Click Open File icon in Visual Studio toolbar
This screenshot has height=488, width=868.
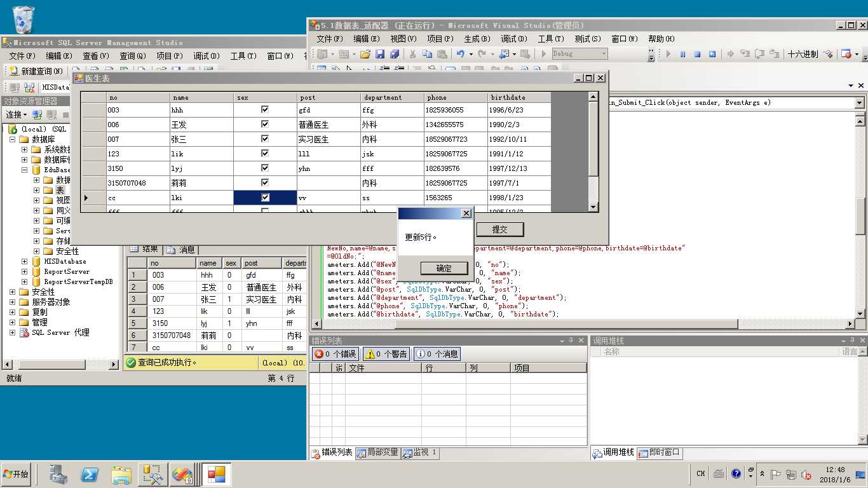(x=365, y=54)
